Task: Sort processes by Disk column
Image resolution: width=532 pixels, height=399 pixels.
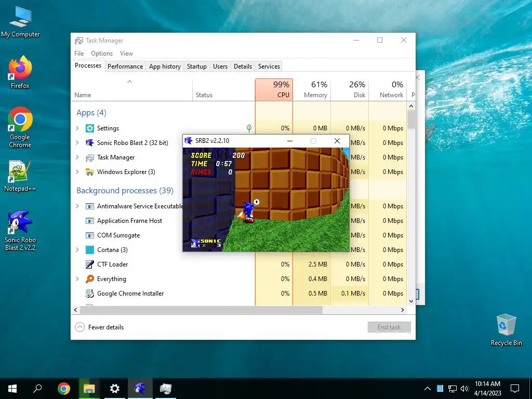Action: point(350,89)
